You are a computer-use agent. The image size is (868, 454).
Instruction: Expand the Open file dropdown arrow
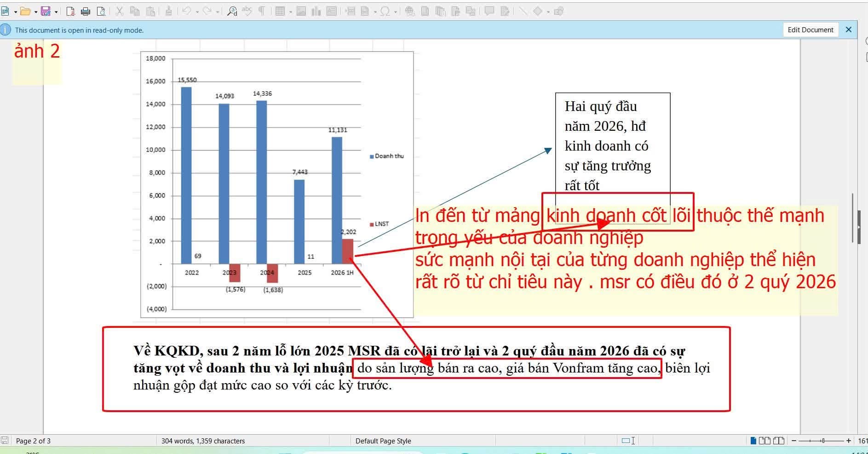pos(36,12)
